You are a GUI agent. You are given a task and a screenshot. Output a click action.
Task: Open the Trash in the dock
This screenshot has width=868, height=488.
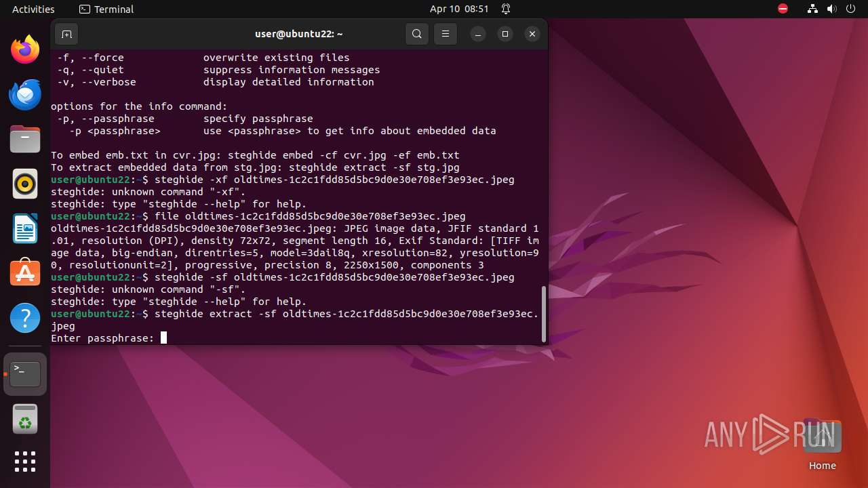coord(25,420)
